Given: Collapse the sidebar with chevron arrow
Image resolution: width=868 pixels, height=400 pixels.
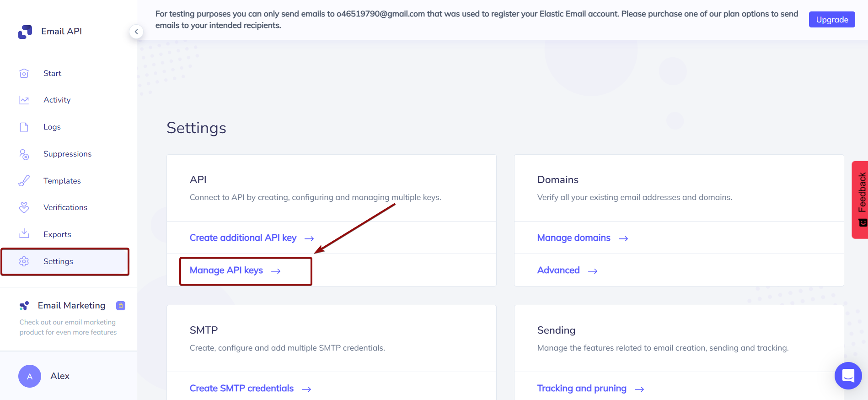Looking at the screenshot, I should (x=136, y=32).
